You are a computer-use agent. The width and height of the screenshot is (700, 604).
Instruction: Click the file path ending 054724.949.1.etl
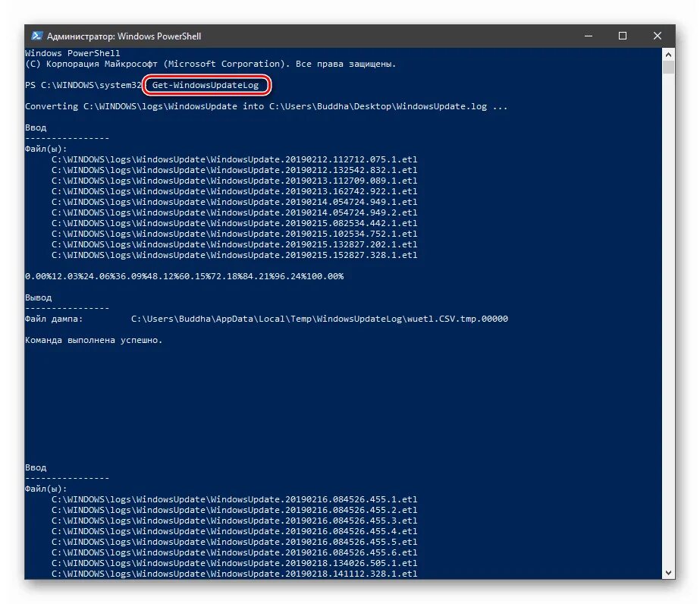pyautogui.click(x=234, y=202)
